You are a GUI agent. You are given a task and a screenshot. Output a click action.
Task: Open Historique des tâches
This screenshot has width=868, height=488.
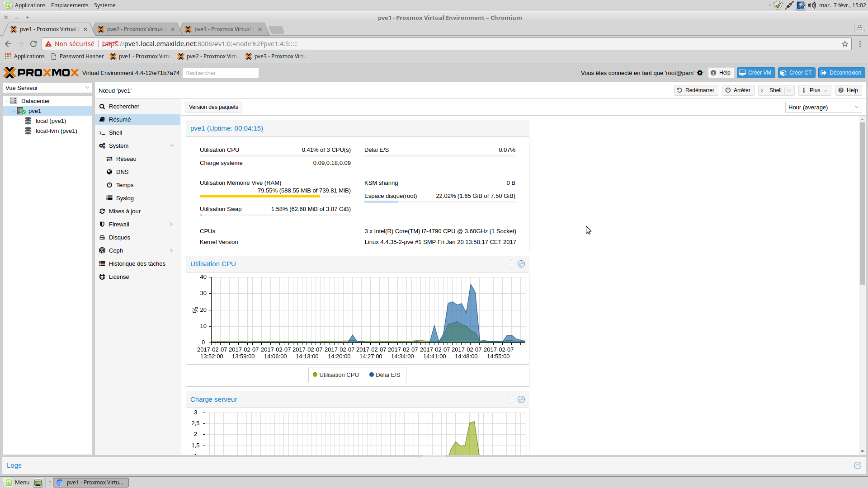(138, 264)
